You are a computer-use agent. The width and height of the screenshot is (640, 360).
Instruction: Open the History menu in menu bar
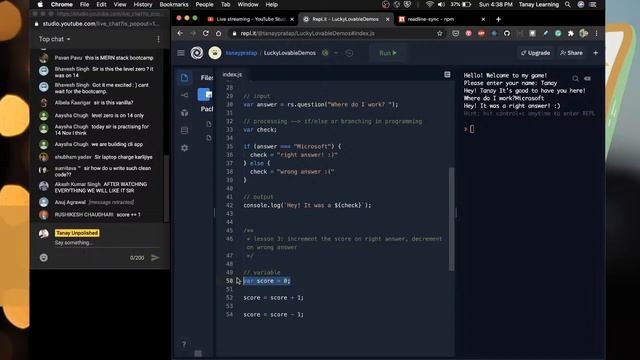[143, 4]
